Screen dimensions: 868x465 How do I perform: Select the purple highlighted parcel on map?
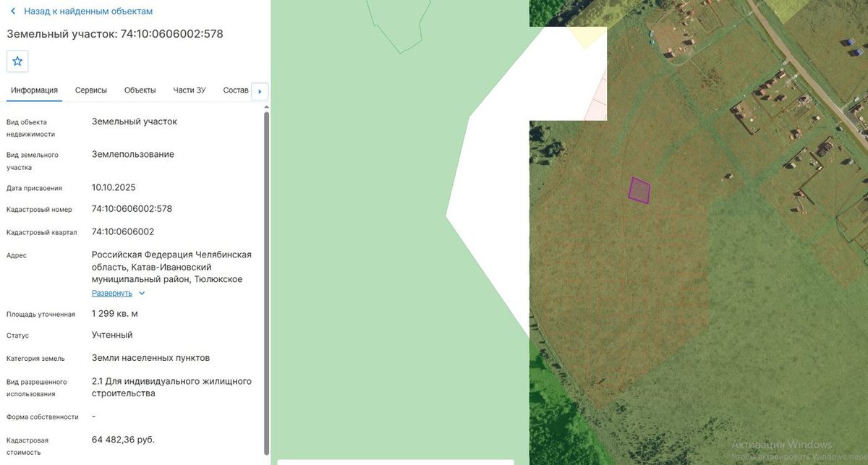639,190
